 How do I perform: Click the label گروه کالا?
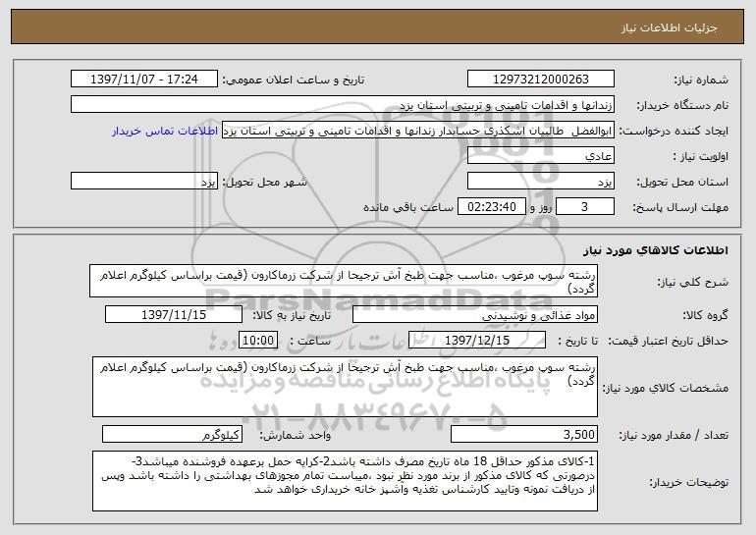[705, 316]
